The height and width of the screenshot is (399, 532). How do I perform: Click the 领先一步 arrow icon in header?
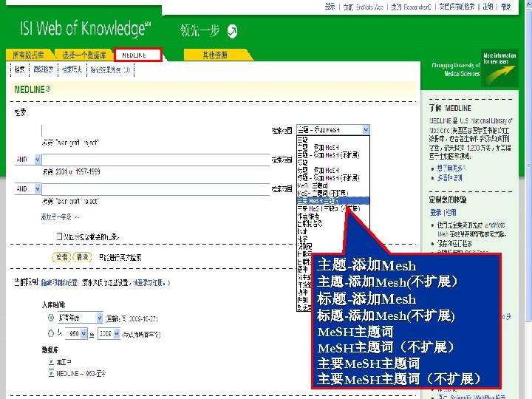pyautogui.click(x=233, y=31)
